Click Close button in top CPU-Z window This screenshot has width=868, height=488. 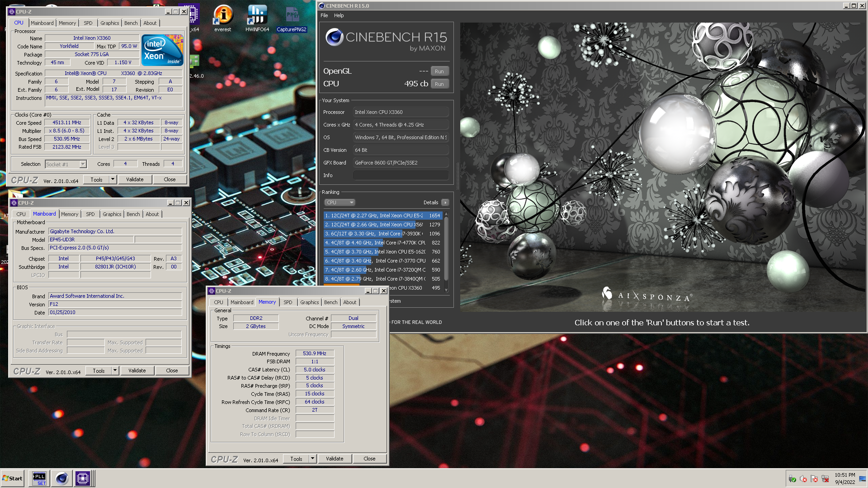[170, 179]
